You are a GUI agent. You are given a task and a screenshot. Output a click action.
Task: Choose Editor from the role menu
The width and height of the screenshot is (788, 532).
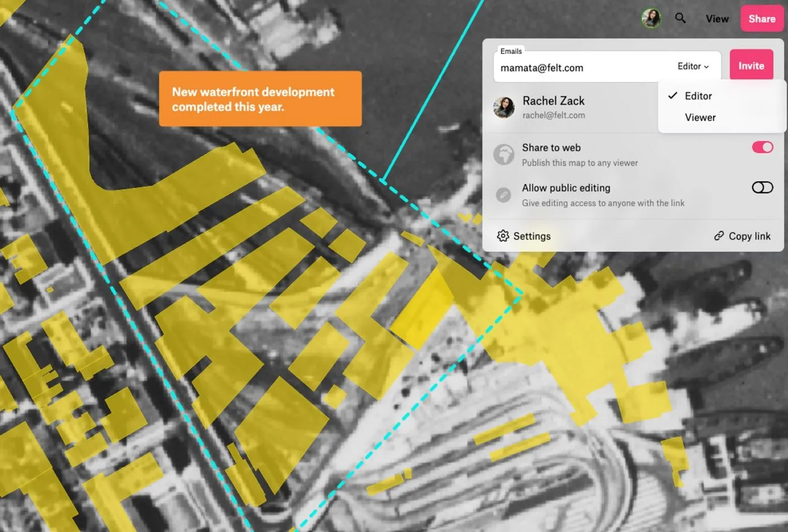point(722,96)
